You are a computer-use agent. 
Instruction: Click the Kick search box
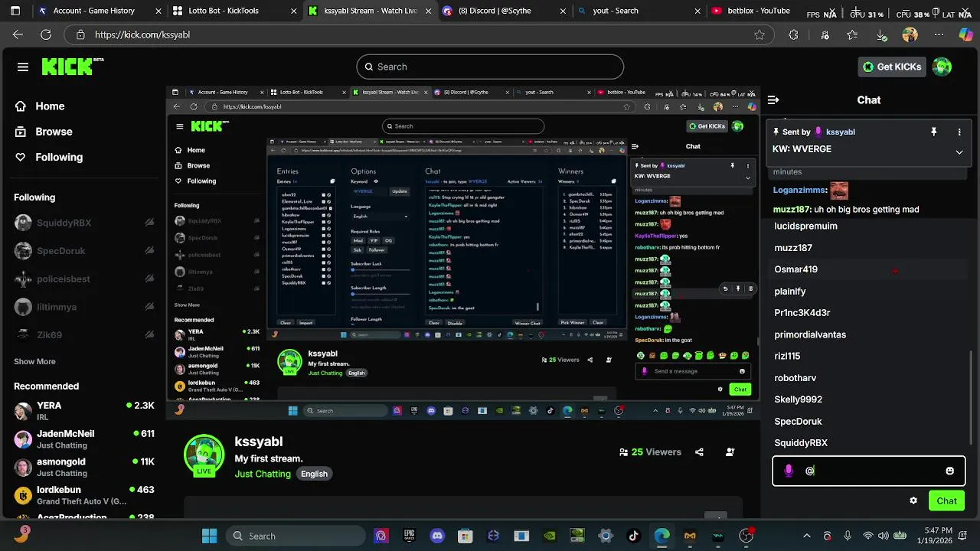tap(490, 67)
